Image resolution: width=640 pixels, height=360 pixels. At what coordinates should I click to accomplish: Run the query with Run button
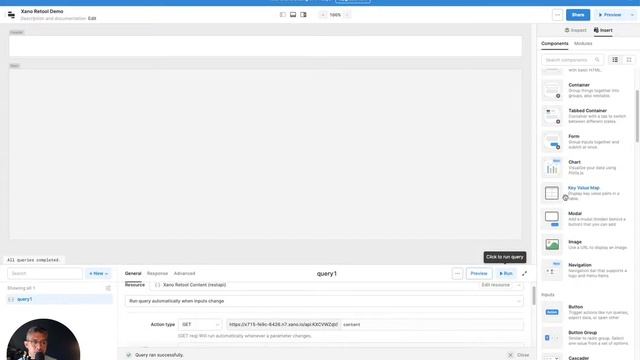point(506,273)
